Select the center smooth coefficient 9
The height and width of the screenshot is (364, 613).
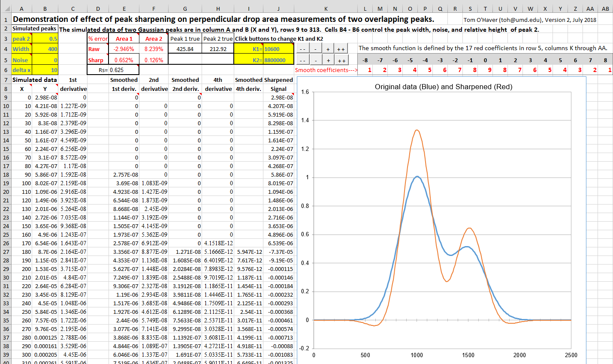pos(489,70)
